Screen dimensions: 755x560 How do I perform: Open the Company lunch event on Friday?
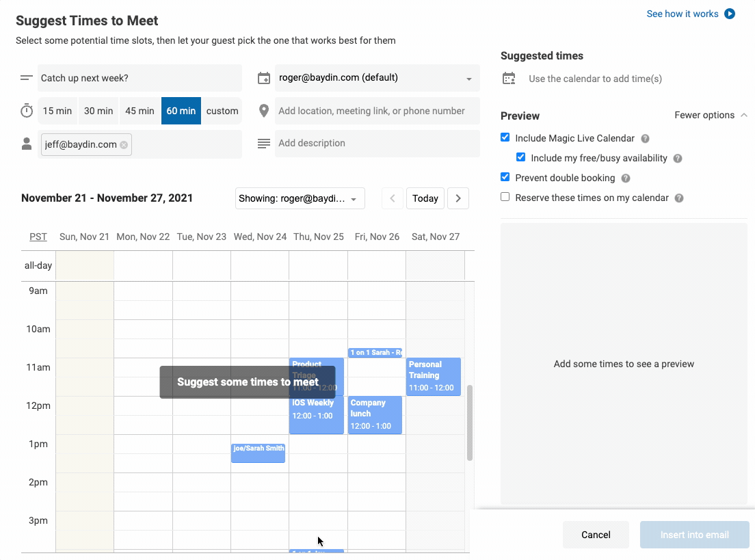(x=375, y=415)
